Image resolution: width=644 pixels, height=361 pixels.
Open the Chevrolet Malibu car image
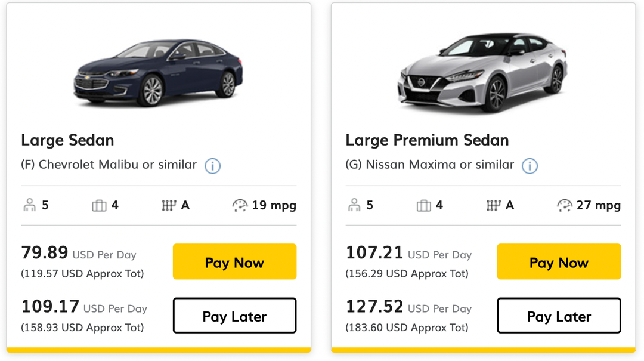[158, 73]
